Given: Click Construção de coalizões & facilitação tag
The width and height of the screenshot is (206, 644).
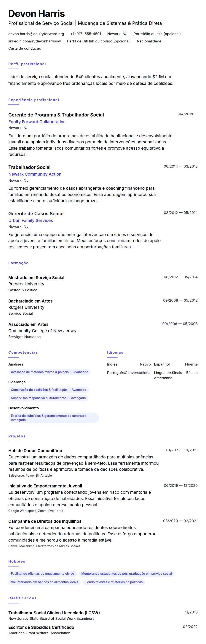Looking at the screenshot, I should (49, 390).
